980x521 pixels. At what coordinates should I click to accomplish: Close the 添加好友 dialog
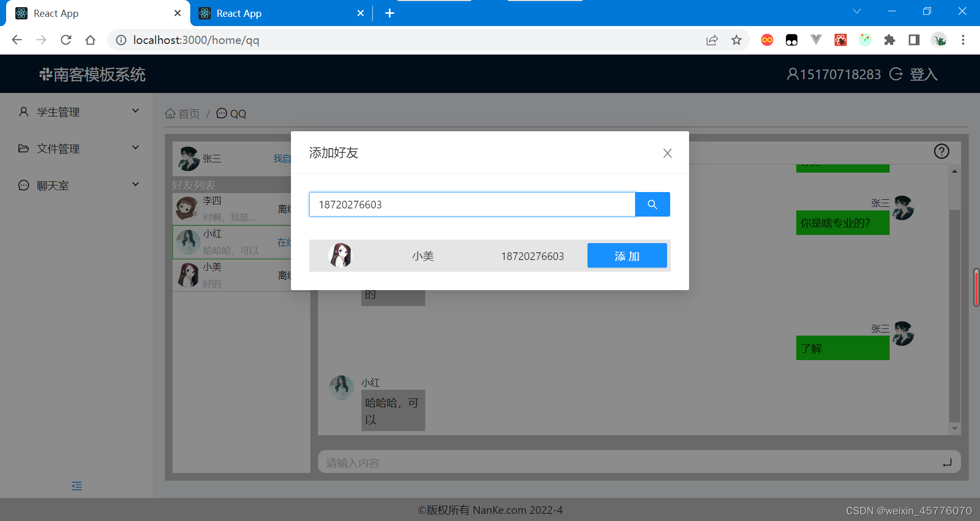(x=667, y=153)
